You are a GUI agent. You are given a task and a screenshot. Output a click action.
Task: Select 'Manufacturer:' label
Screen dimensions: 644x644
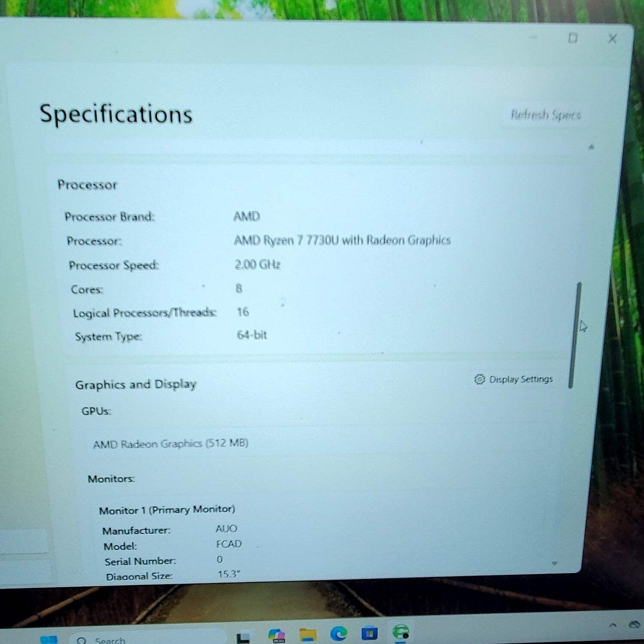[136, 531]
